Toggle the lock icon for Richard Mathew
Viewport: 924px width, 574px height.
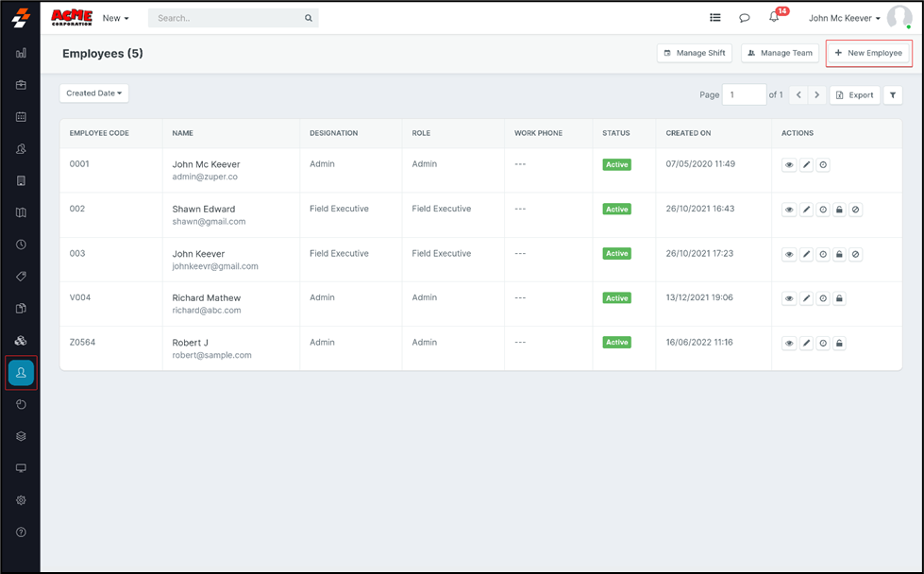point(839,299)
